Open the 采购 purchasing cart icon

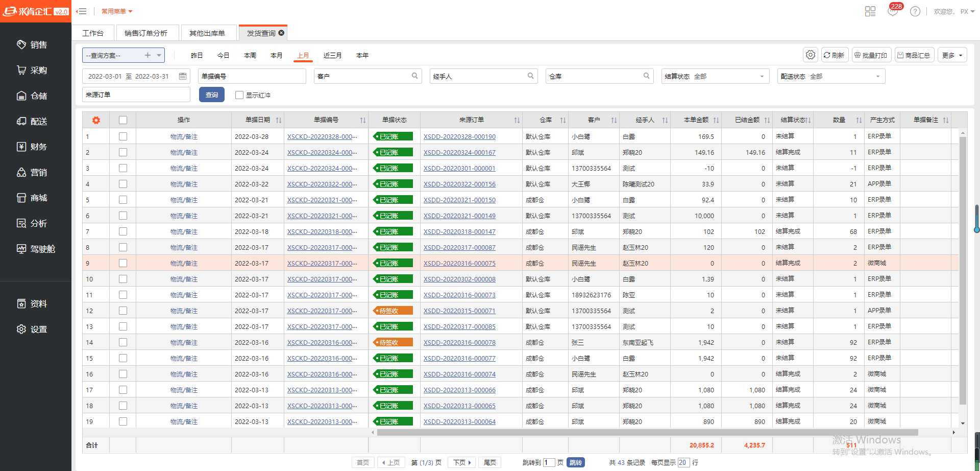(x=21, y=70)
